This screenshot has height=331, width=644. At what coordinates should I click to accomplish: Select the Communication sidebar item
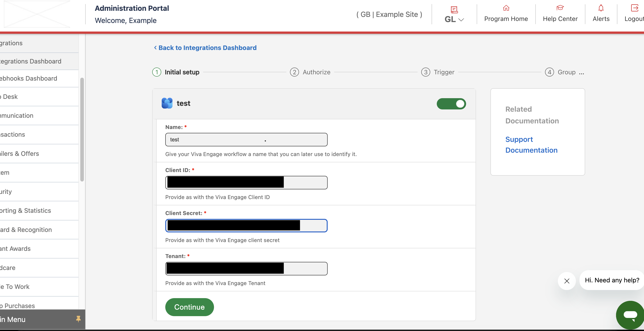39,116
